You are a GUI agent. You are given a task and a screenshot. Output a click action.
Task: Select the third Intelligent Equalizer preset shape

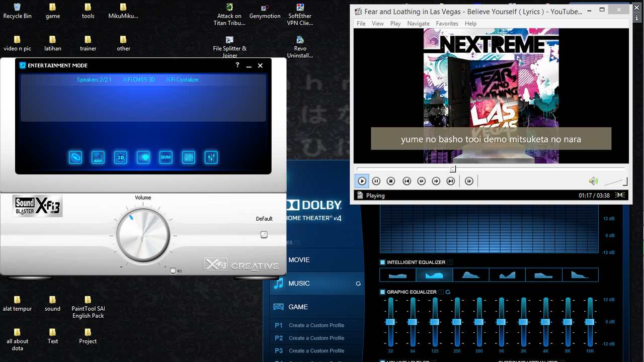471,275
